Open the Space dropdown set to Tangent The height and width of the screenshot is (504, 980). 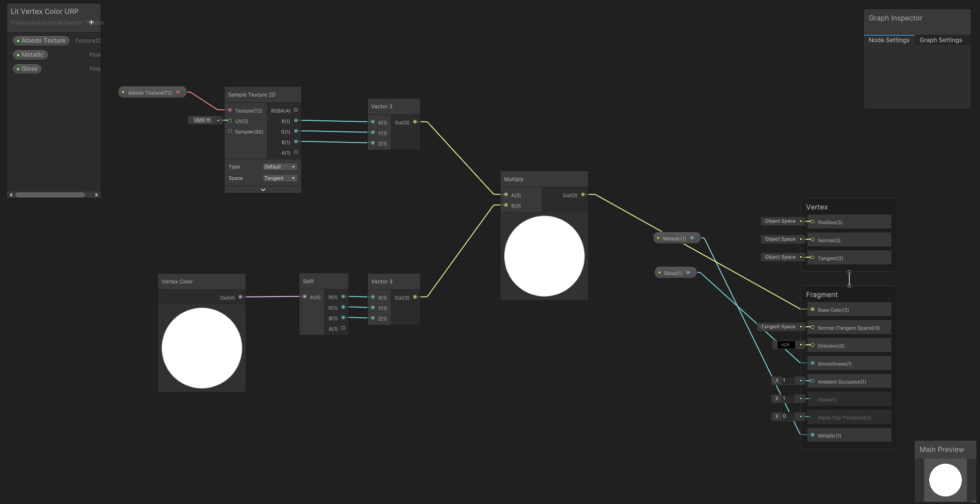point(280,178)
